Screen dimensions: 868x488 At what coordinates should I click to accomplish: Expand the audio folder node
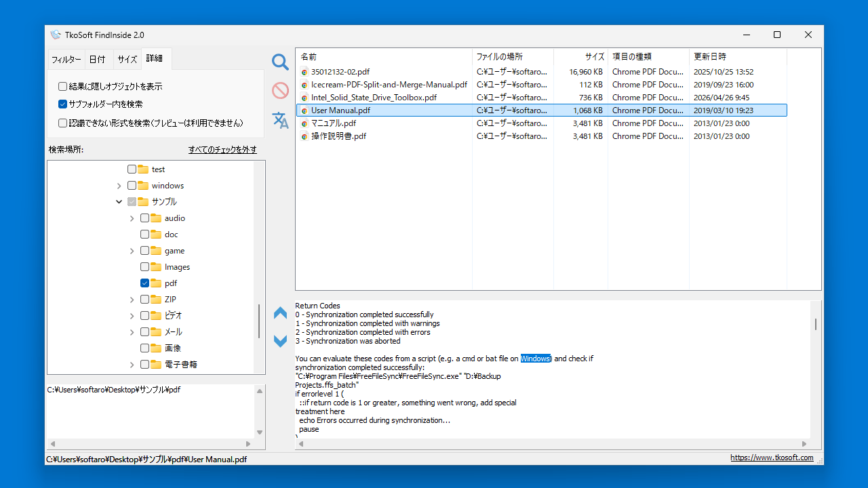tap(132, 218)
